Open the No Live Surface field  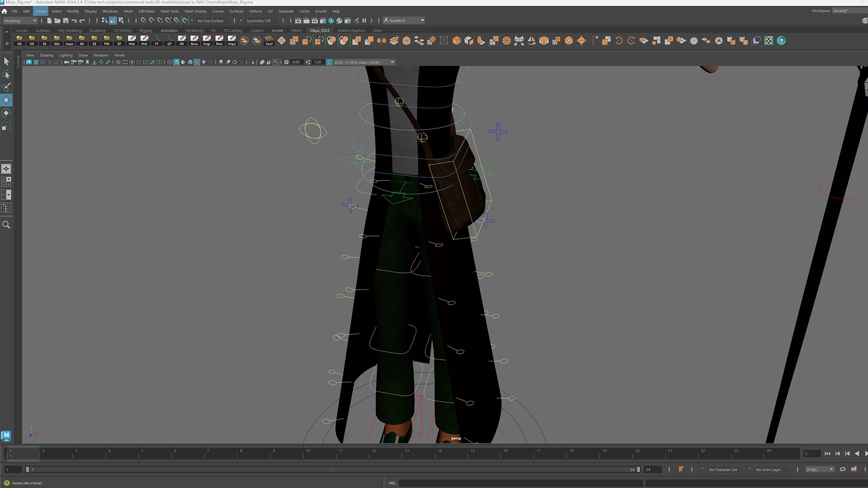[213, 21]
